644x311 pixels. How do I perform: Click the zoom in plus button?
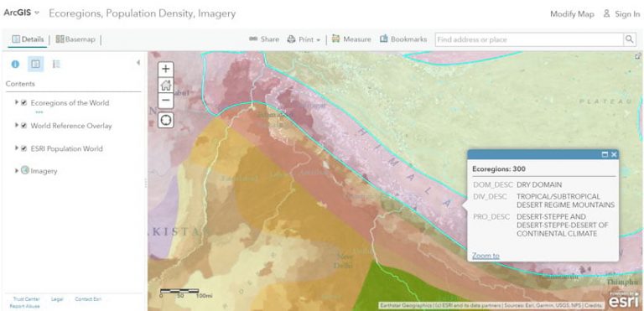coord(165,69)
